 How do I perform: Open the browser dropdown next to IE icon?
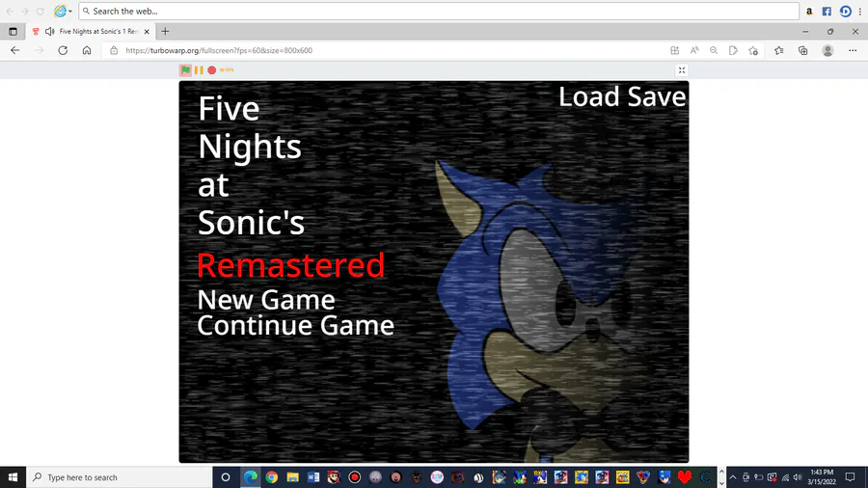pos(70,11)
